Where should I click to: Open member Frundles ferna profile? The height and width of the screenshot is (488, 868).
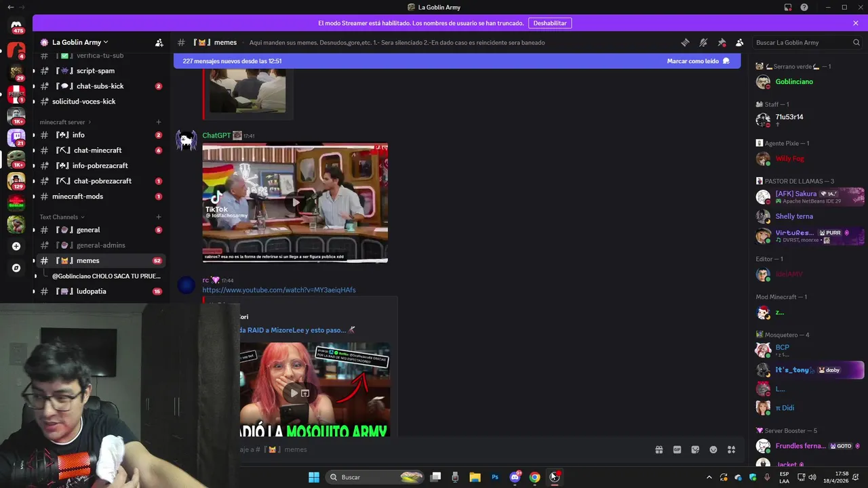click(x=808, y=446)
